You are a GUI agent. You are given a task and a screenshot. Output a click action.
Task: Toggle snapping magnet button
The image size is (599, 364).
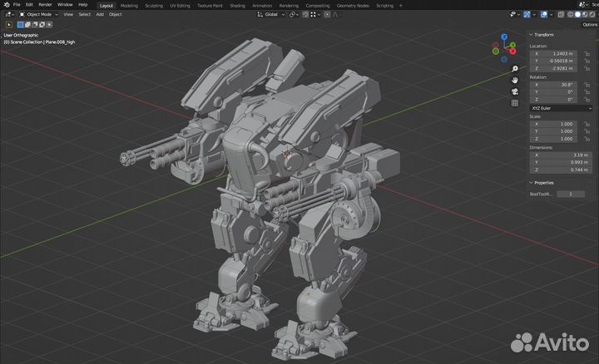[x=305, y=14]
